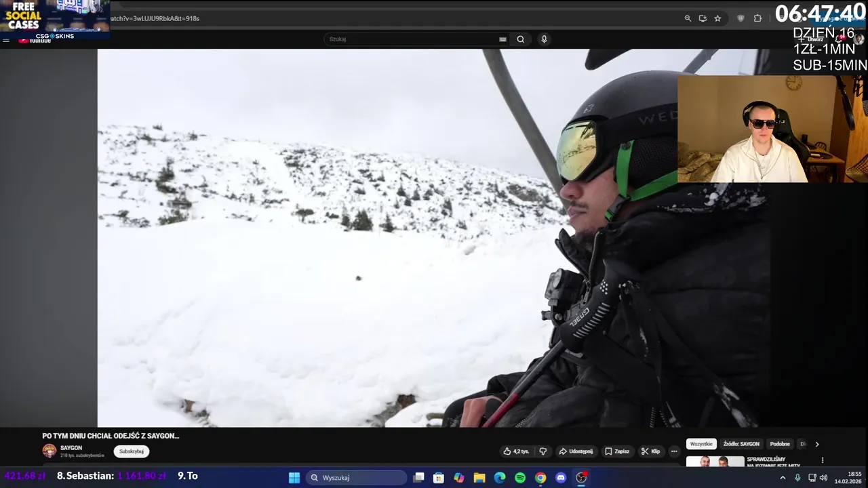
Task: Select the Źródło: SAYGON filter chip
Action: point(741,444)
